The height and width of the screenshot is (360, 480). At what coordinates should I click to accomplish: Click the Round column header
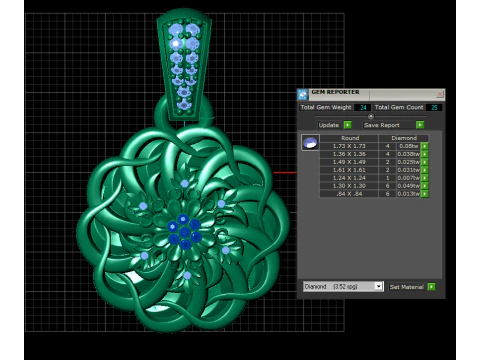[349, 138]
